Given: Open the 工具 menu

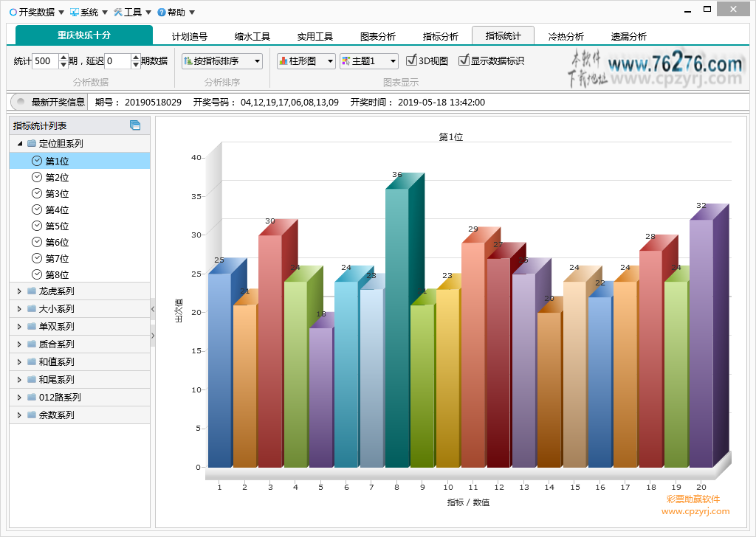Looking at the screenshot, I should pyautogui.click(x=132, y=12).
